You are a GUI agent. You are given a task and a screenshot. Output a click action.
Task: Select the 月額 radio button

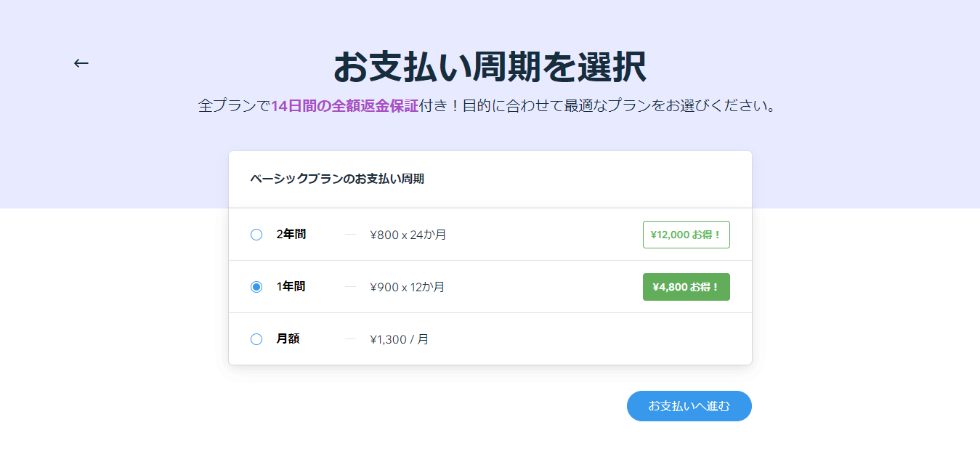coord(256,339)
